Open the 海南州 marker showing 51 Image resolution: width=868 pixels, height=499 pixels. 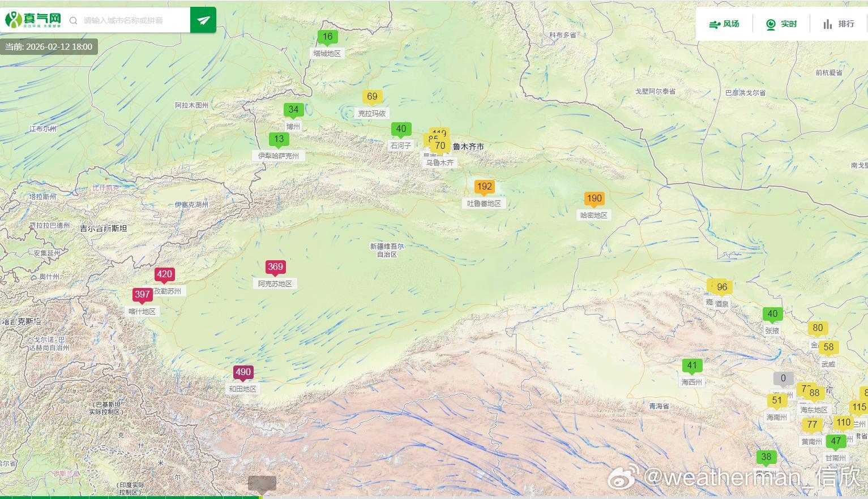(x=777, y=401)
